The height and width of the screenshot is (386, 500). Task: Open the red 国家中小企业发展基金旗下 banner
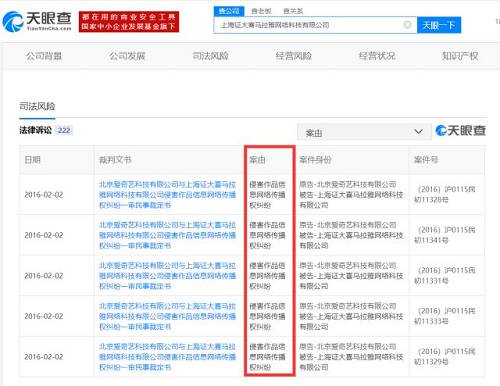point(129,22)
